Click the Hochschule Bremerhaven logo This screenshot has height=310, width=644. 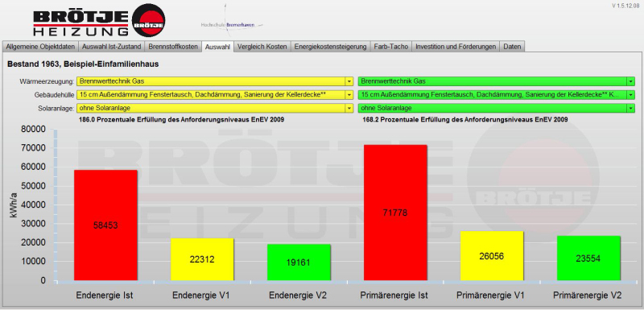tap(229, 24)
